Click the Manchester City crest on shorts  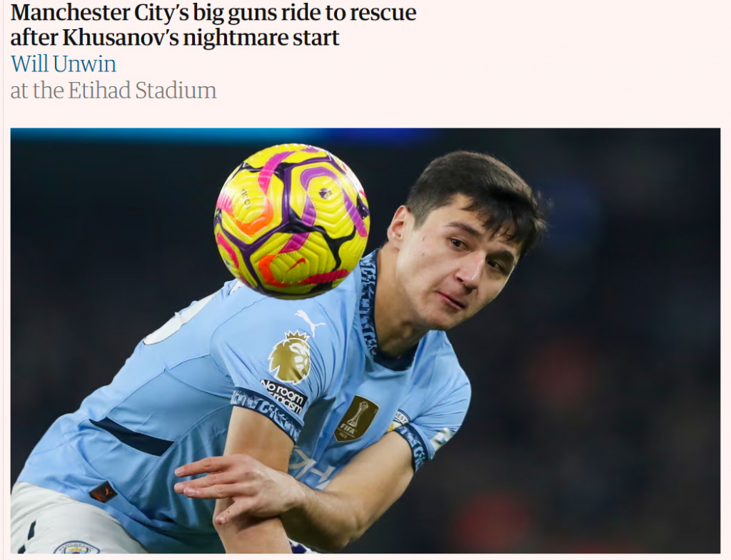(76, 547)
